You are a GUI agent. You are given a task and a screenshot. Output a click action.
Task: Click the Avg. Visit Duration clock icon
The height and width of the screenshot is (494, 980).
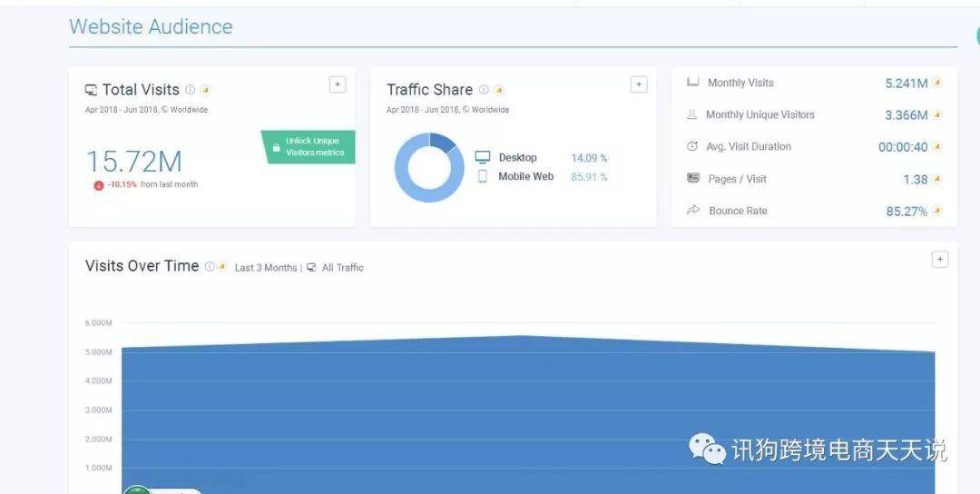click(x=691, y=146)
